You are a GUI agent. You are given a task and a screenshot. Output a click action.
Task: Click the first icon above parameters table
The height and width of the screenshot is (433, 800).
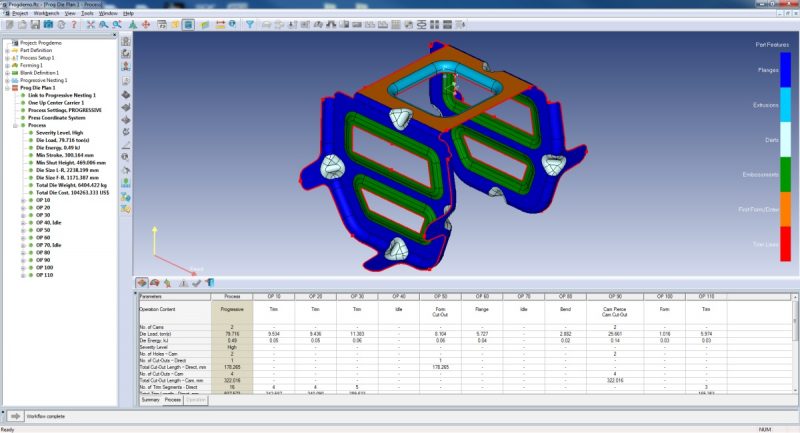pos(142,283)
